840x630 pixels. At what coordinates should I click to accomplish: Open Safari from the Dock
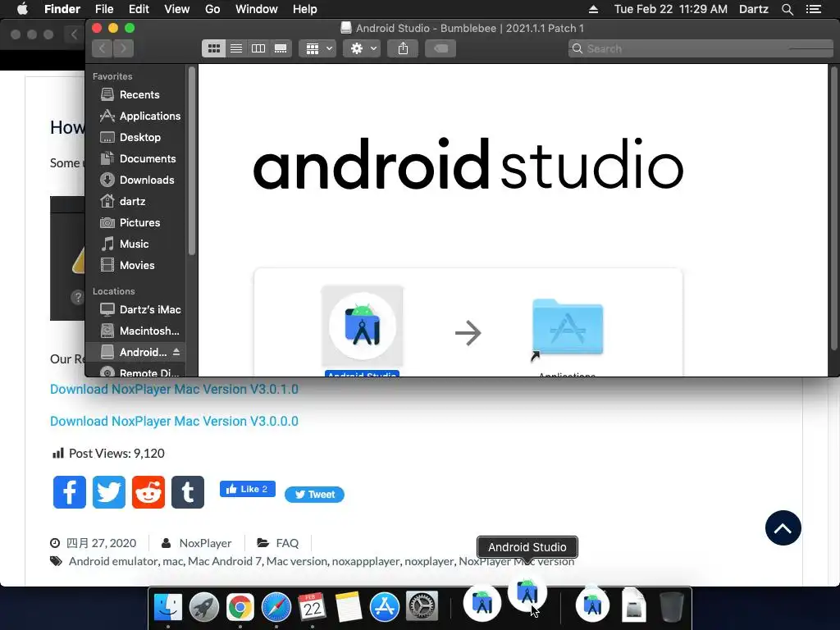276,607
